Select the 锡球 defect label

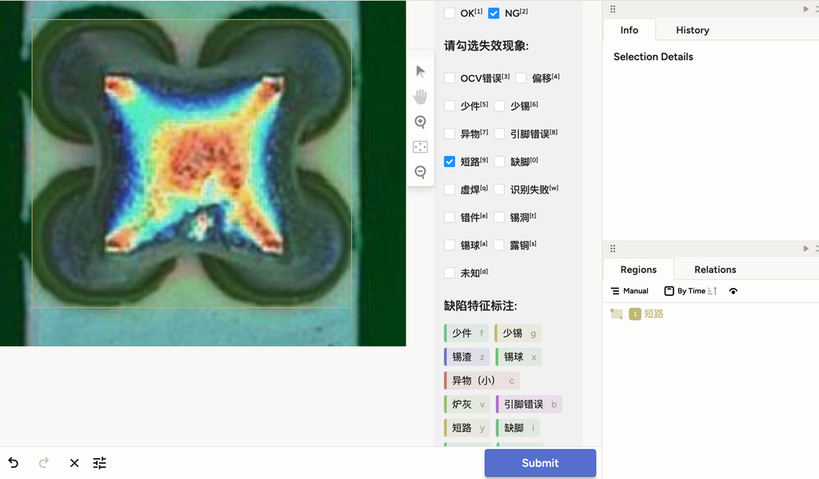click(519, 357)
